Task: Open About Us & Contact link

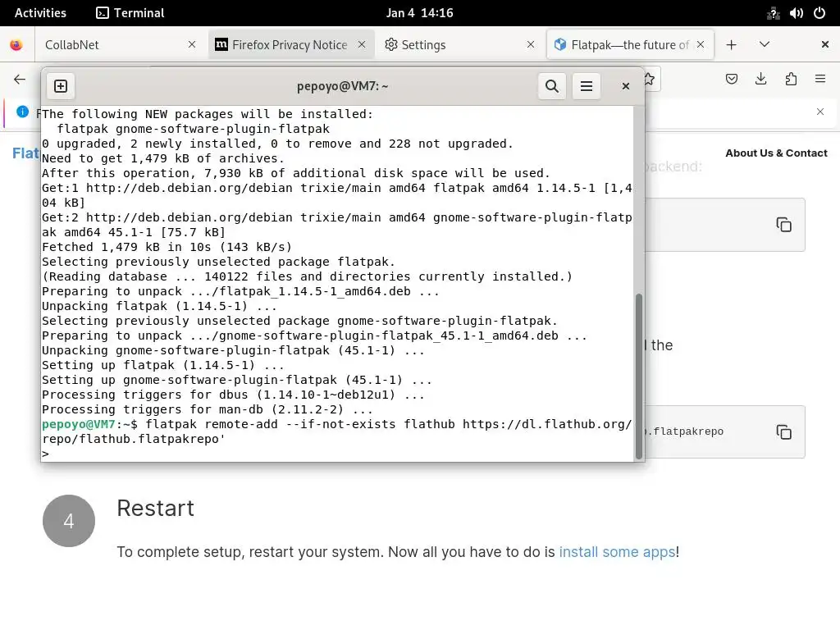Action: [x=776, y=153]
